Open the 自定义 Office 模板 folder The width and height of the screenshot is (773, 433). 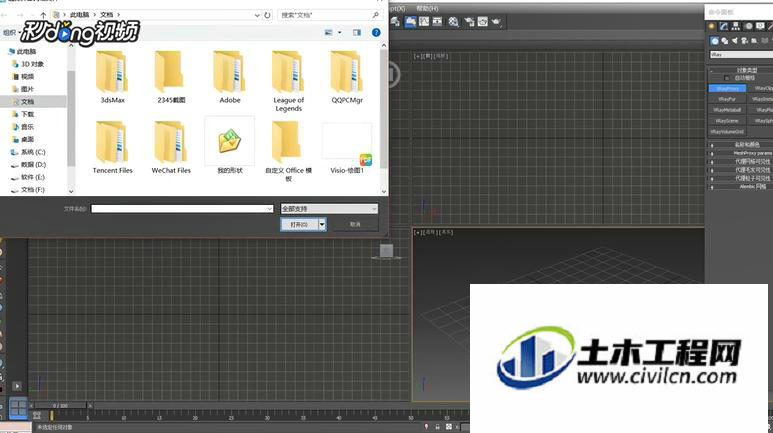pos(288,151)
